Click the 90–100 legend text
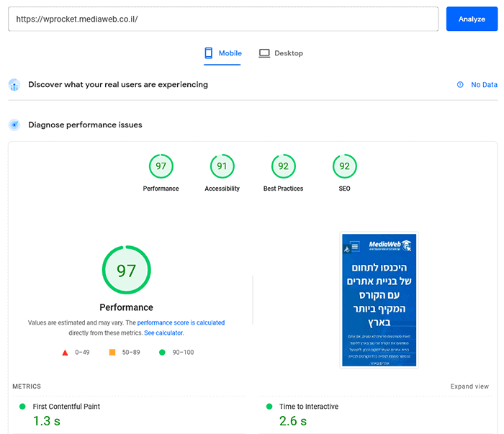The height and width of the screenshot is (434, 504). (183, 353)
